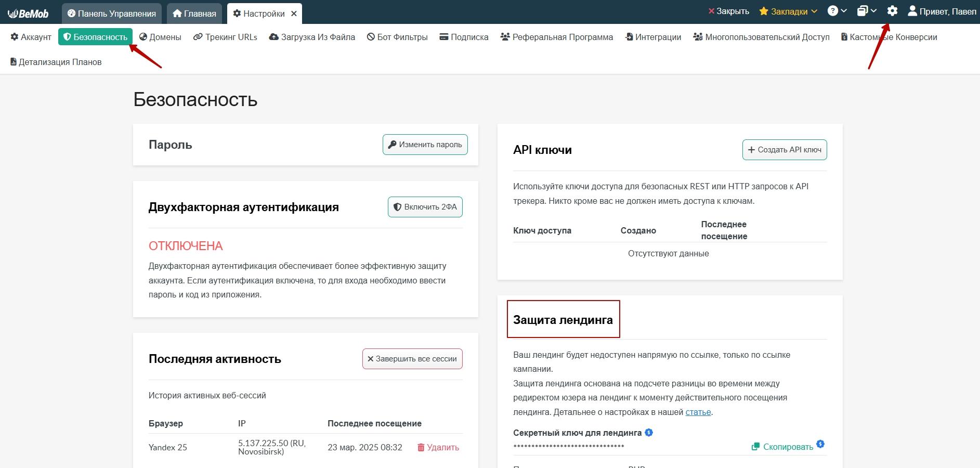Screen dimensions: 980x468
Task: Click the masked secret key value
Action: tap(569, 447)
